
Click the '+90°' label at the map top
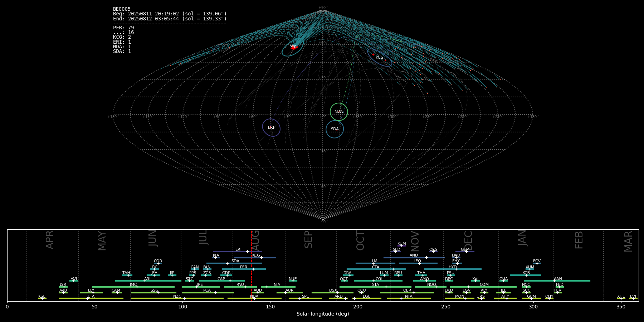(x=323, y=8)
